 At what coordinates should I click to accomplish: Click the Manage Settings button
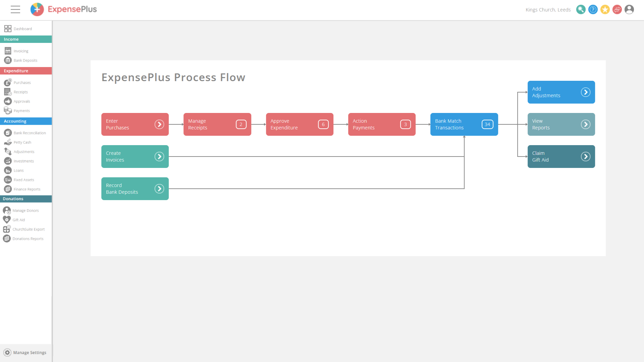[25, 352]
